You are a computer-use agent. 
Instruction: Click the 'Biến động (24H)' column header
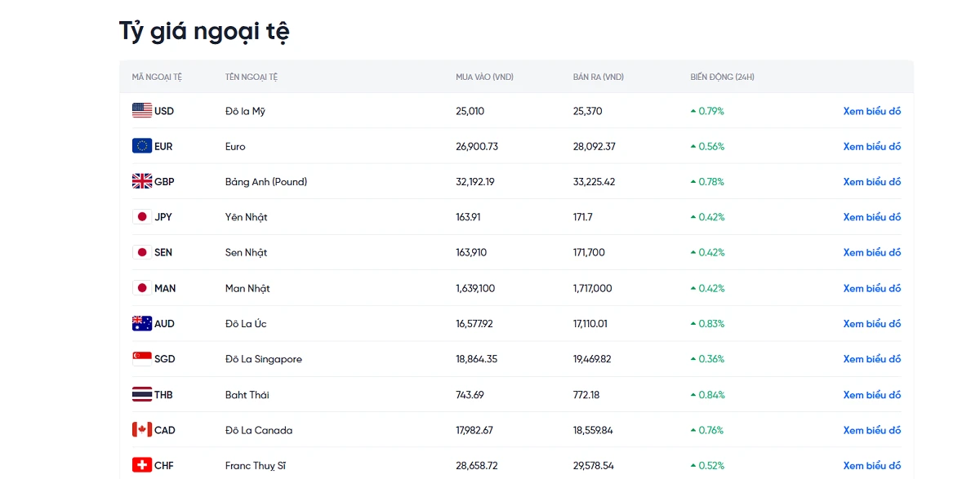722,77
